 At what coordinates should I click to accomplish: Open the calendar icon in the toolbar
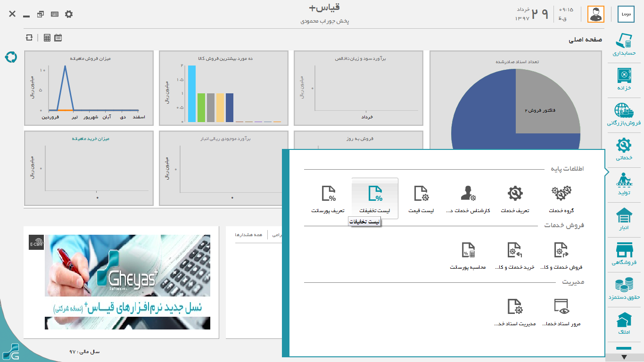pos(58,38)
